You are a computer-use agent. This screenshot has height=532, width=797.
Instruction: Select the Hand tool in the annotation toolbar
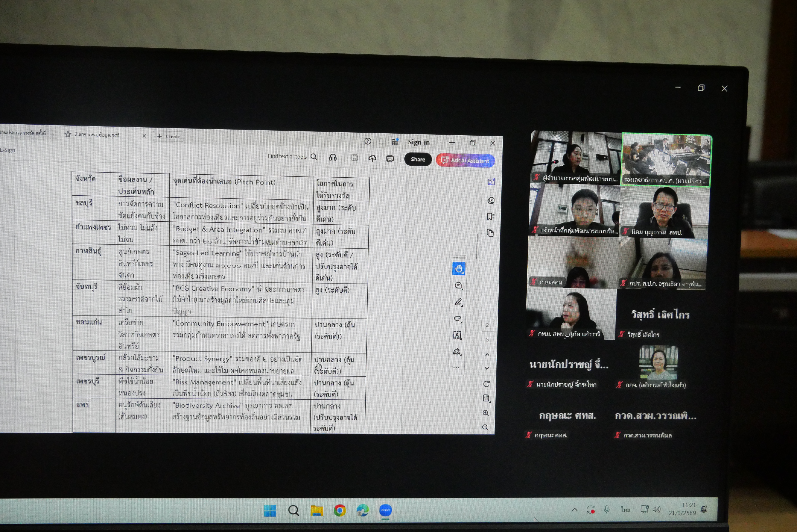click(x=459, y=269)
